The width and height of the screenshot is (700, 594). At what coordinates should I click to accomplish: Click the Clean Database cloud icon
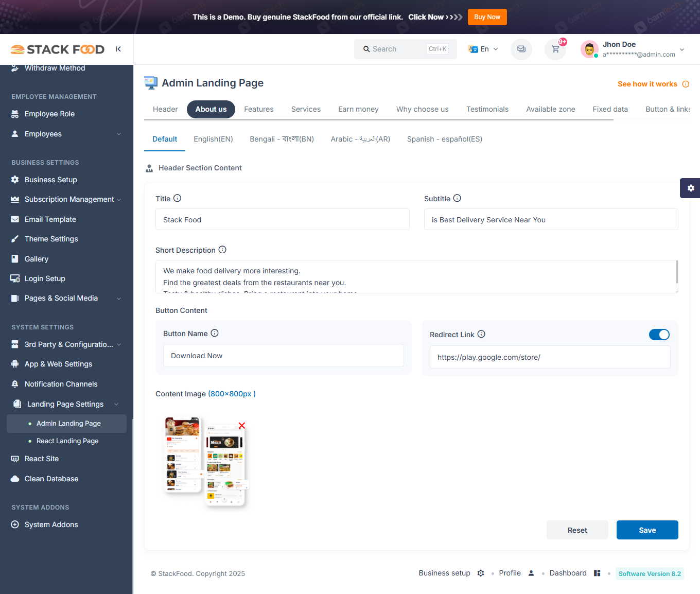tap(15, 479)
